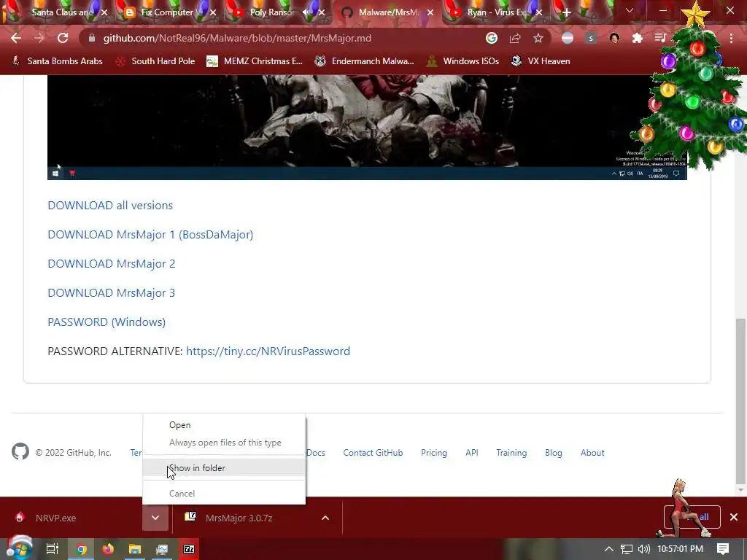Mute the Poly Ransom tab audio
The width and height of the screenshot is (747, 560).
click(307, 12)
